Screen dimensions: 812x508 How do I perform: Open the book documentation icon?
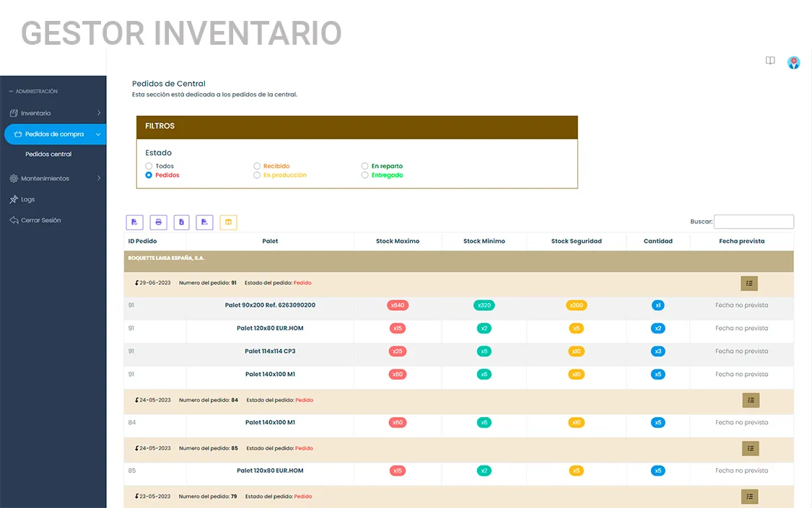pos(770,61)
